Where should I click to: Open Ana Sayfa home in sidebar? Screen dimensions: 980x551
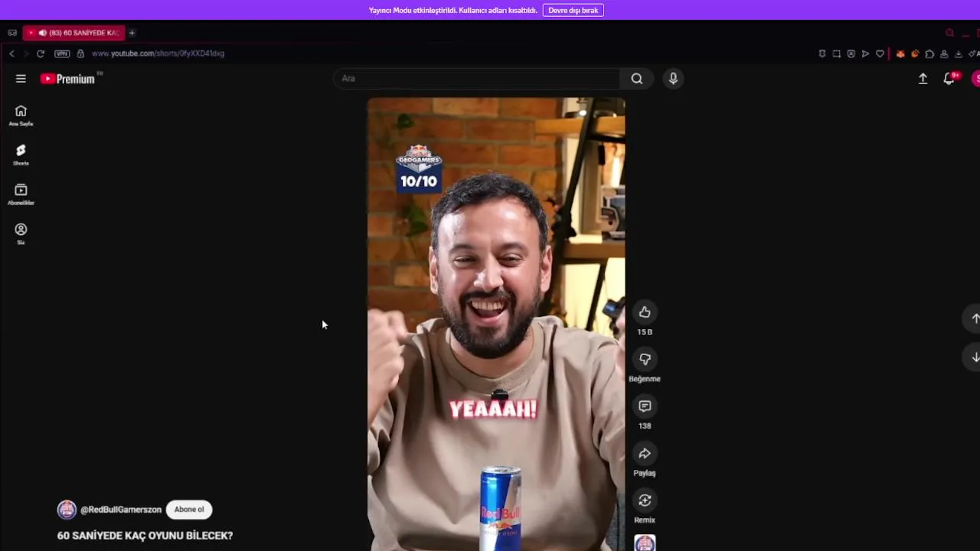(21, 116)
